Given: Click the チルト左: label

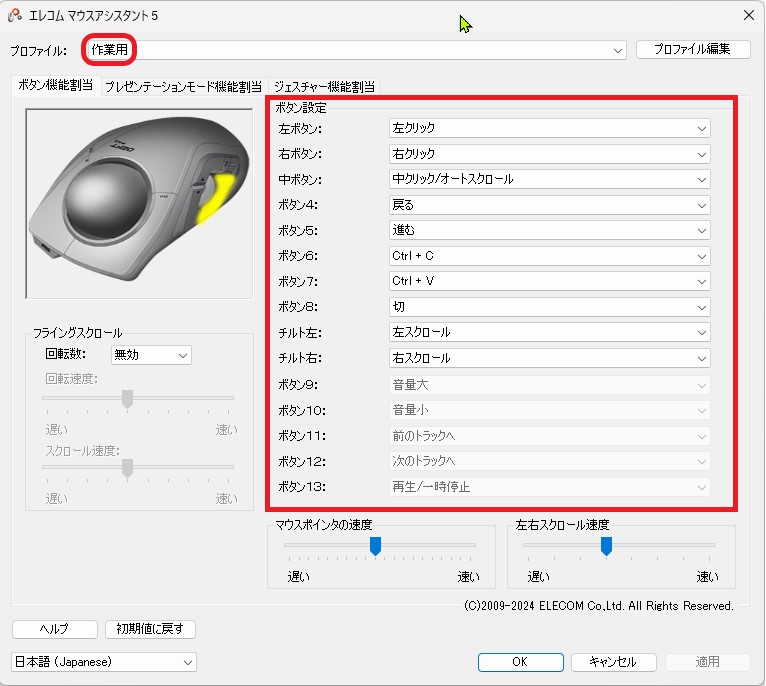Looking at the screenshot, I should [300, 333].
